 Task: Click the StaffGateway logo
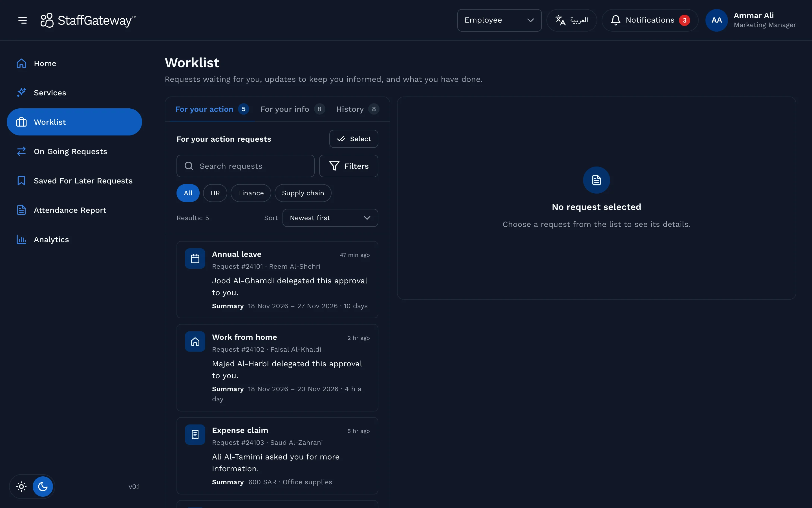88,20
